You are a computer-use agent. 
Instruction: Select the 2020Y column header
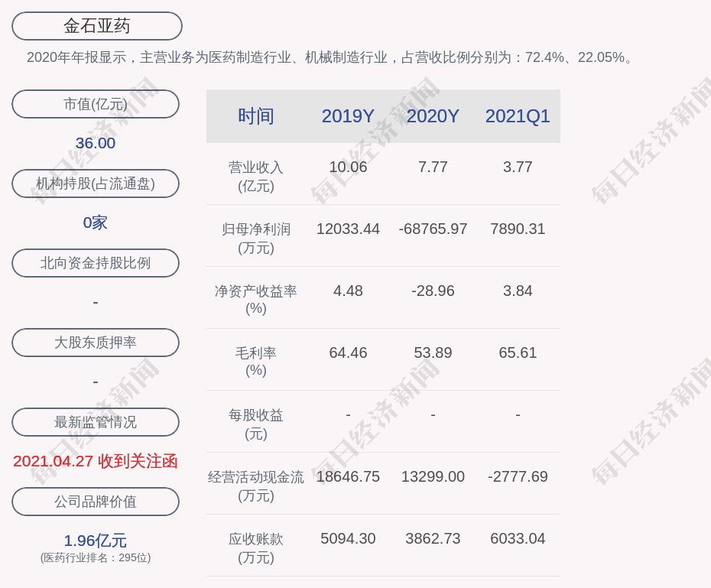click(x=433, y=116)
